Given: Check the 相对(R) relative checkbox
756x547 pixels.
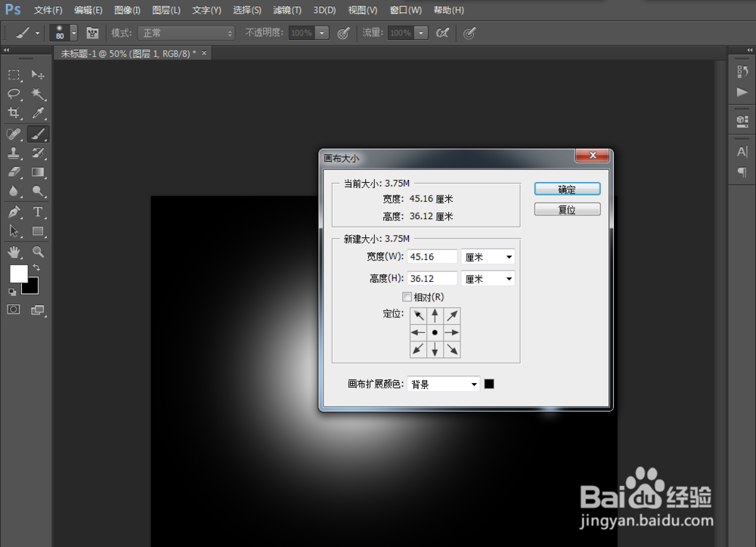Looking at the screenshot, I should click(407, 296).
